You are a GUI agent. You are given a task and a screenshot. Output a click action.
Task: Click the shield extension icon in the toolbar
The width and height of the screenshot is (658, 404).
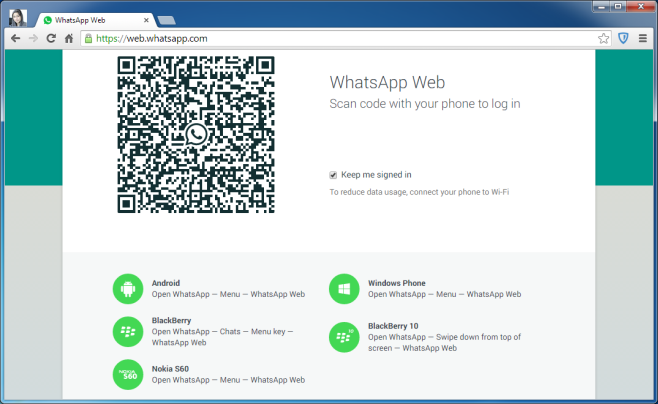pos(623,38)
